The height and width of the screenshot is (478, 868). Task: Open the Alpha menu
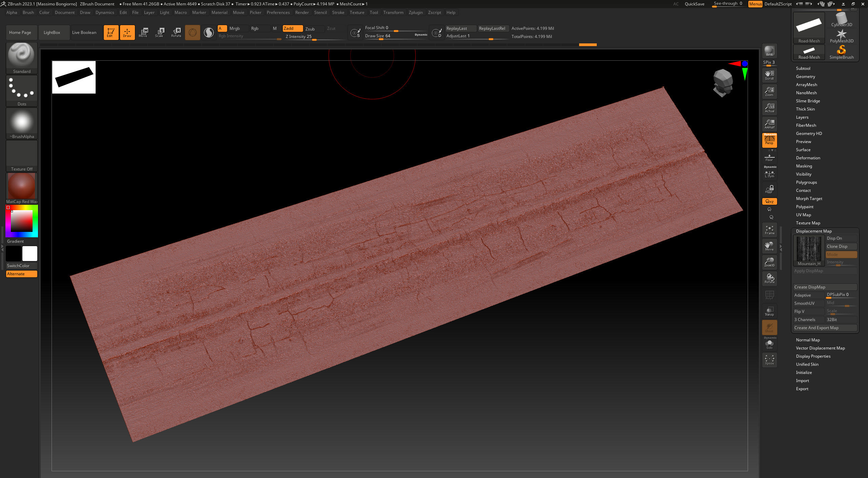(x=12, y=13)
